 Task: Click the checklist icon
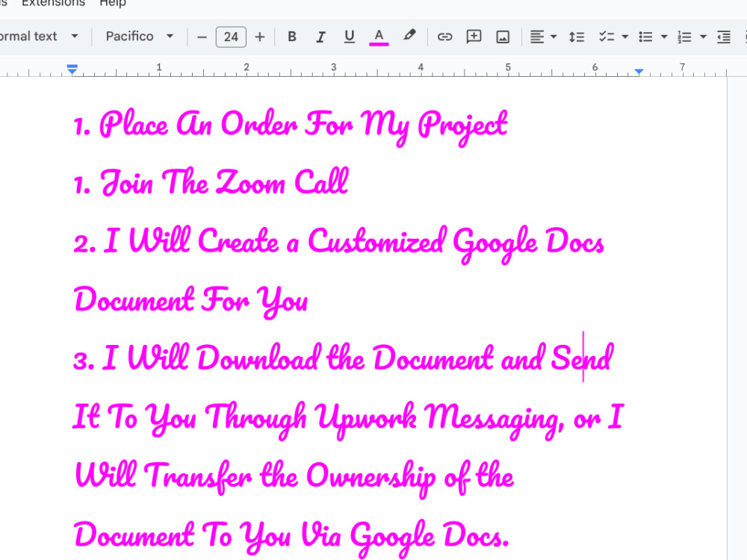point(607,37)
